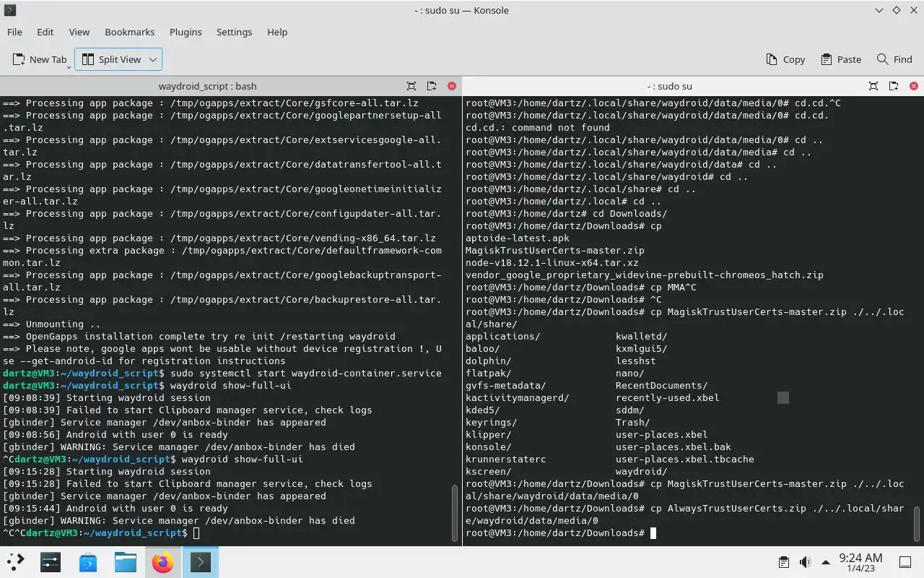Open System Settings from the taskbar
The width and height of the screenshot is (924, 578).
(x=51, y=561)
